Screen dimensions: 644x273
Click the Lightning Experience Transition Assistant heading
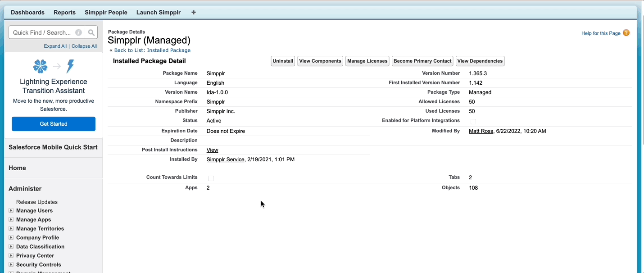coord(54,86)
